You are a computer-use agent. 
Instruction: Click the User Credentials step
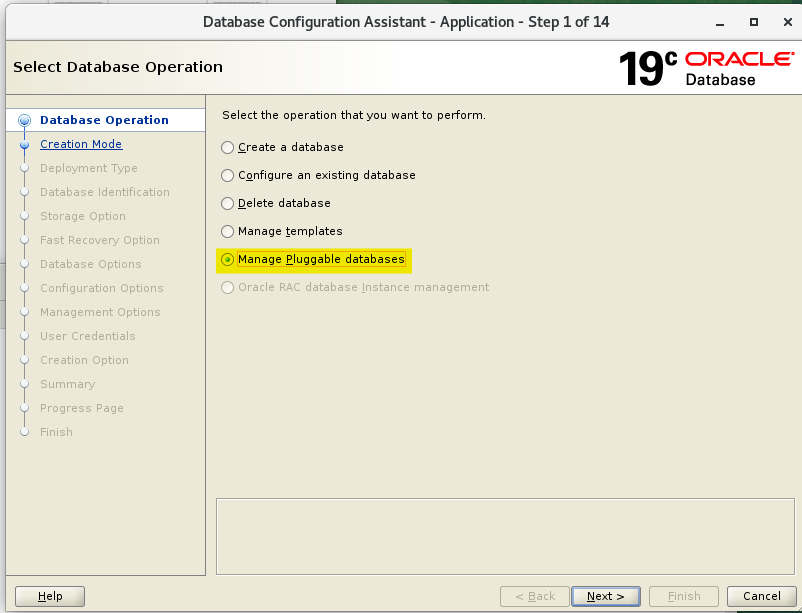coord(88,337)
